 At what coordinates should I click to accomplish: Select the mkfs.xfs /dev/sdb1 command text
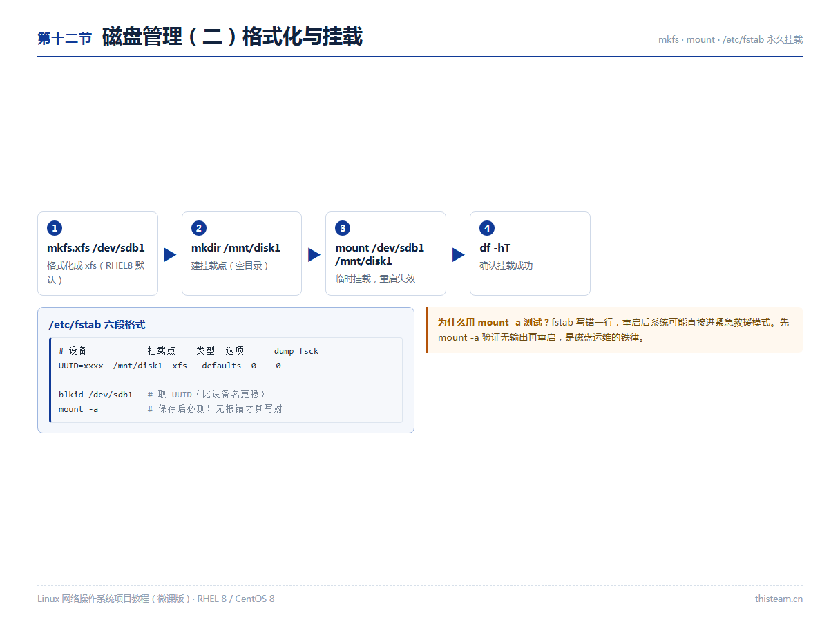(96, 248)
